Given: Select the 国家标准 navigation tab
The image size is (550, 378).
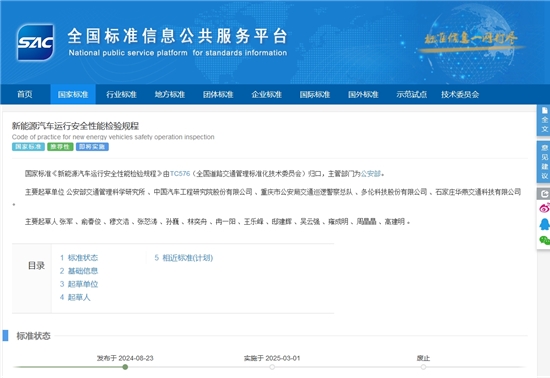Looking at the screenshot, I should 73,94.
